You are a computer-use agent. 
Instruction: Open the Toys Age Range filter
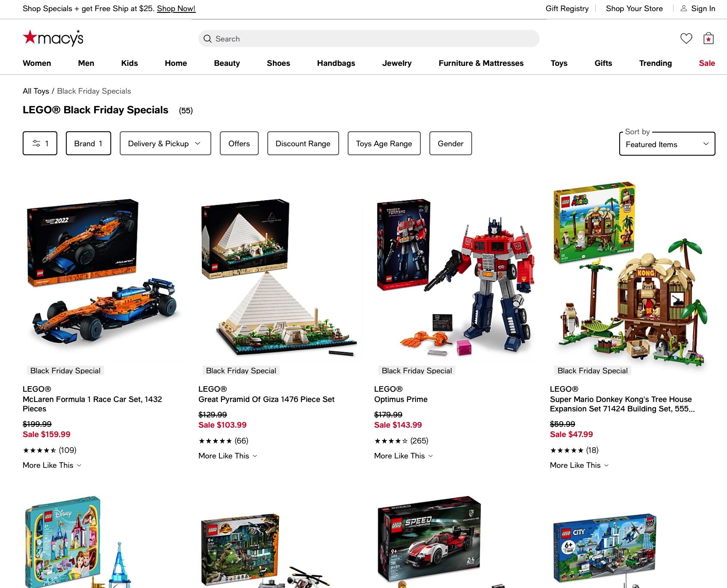click(384, 143)
